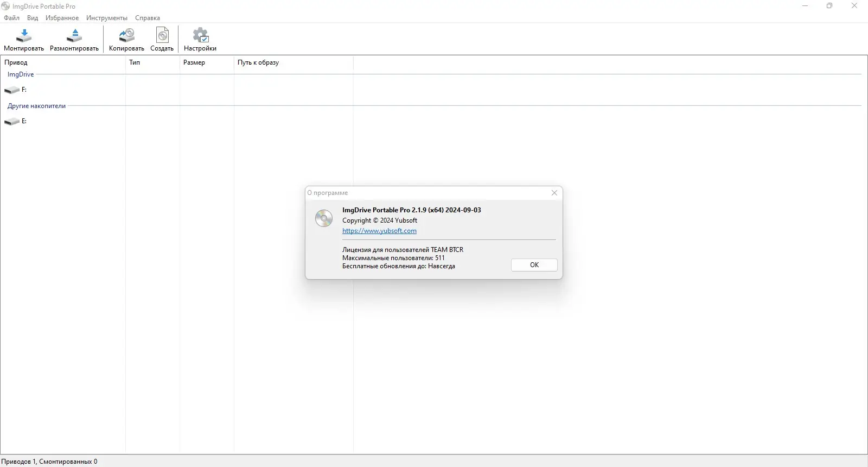This screenshot has width=868, height=467.
Task: Click Бесплатные обновления до: Навсегда text
Action: point(399,266)
